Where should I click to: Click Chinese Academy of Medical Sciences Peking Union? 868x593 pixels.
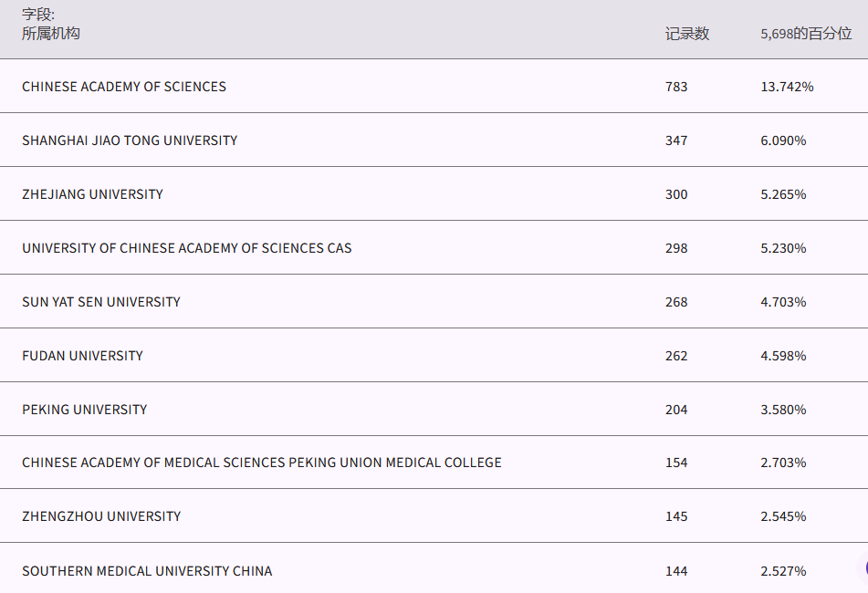click(x=262, y=463)
